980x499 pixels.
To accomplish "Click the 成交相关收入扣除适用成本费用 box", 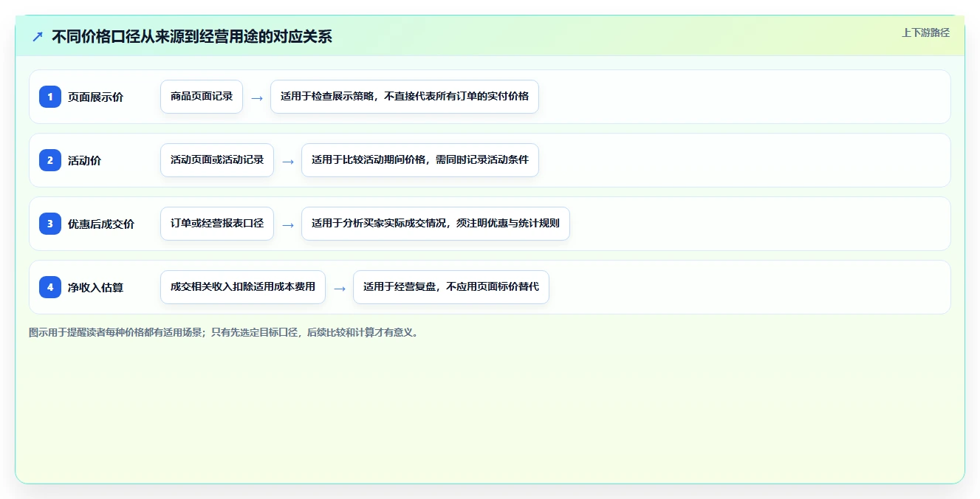I will click(243, 287).
